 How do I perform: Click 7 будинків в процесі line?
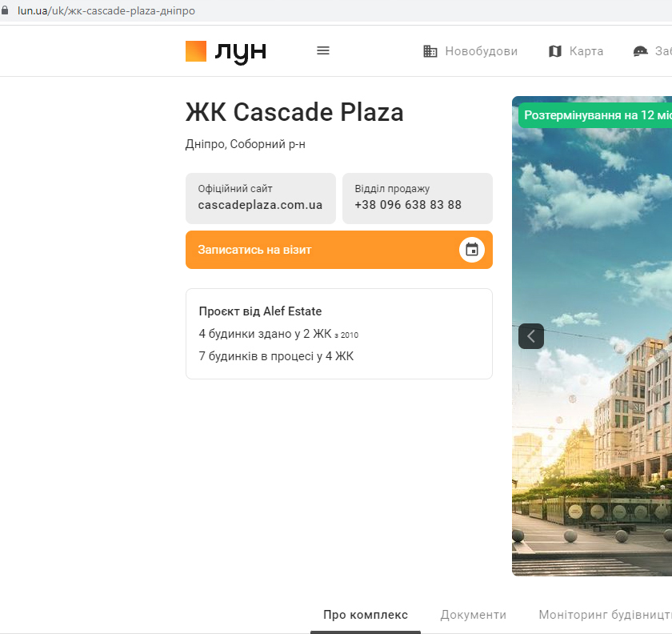click(276, 356)
